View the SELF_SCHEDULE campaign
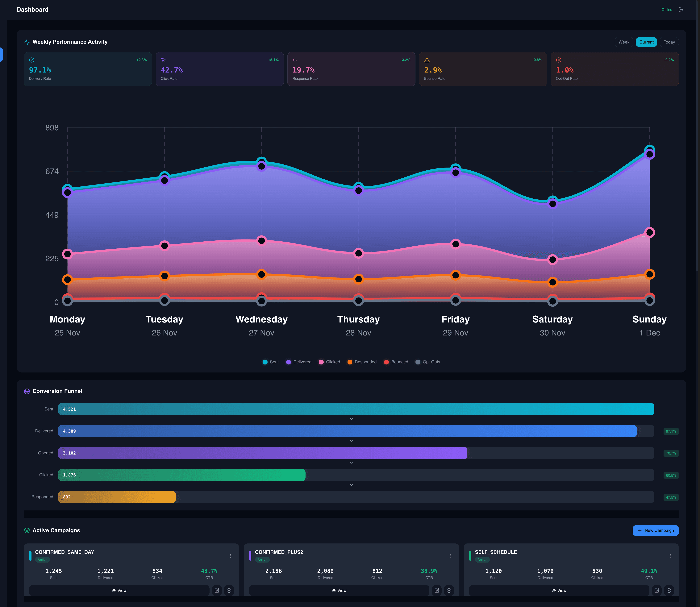 point(559,590)
